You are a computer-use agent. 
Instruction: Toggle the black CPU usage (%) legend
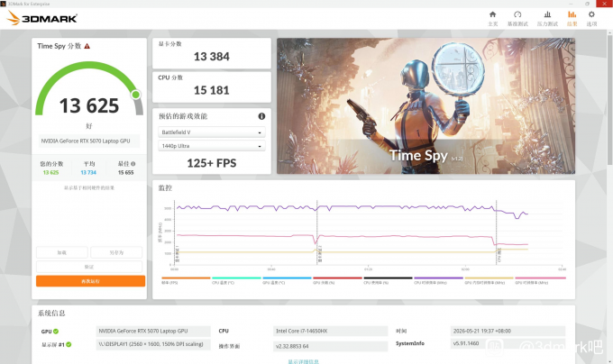click(388, 280)
